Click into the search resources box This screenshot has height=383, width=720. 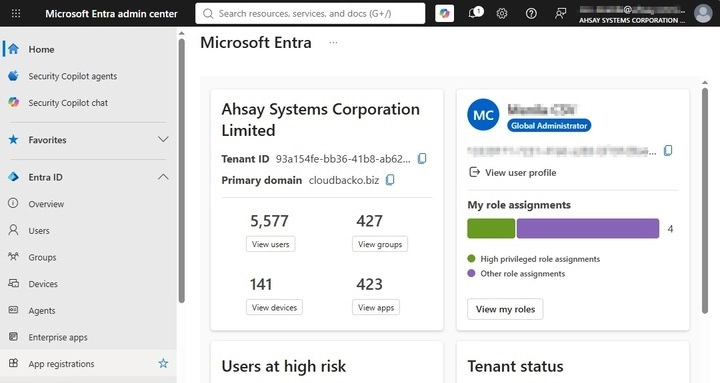click(x=310, y=13)
